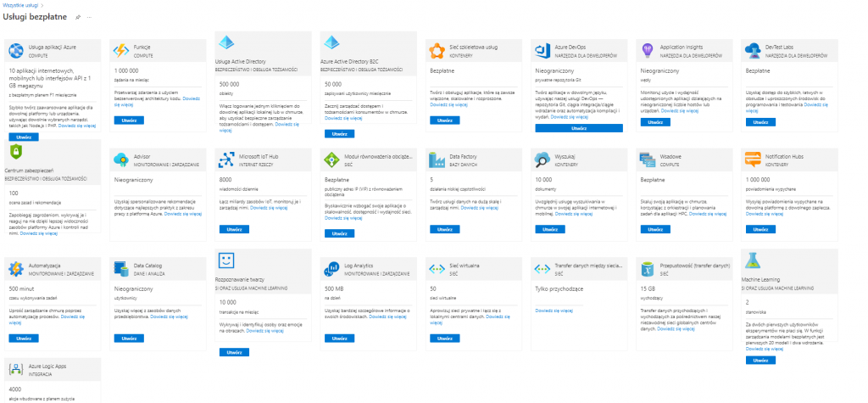Click Utwórz under Sieć wirtualna
This screenshot has width=868, height=403.
pyautogui.click(x=445, y=339)
